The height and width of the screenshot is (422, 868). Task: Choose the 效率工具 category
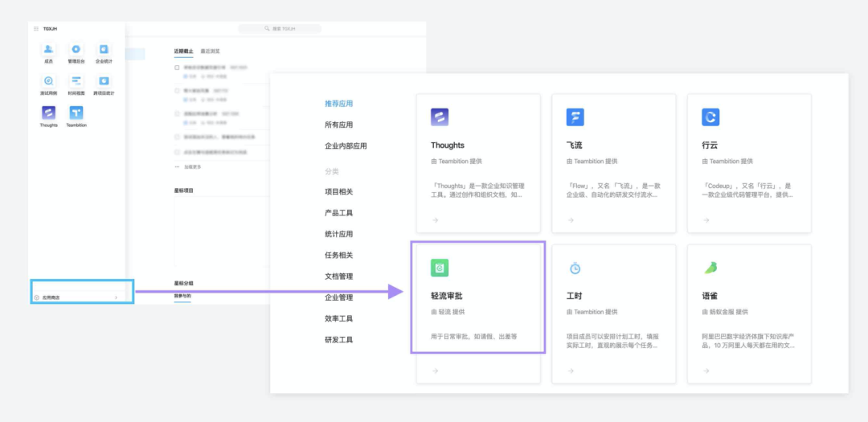(x=339, y=318)
